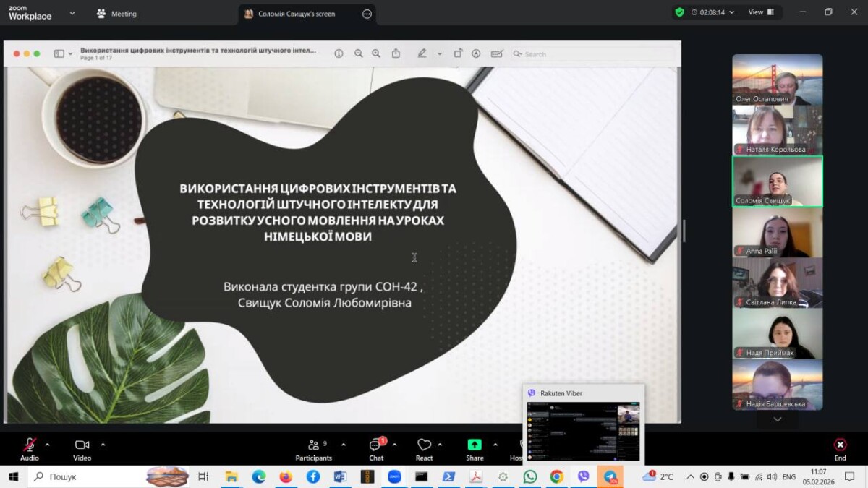Expand the Video options arrow
The width and height of the screenshot is (868, 488).
coord(103,445)
